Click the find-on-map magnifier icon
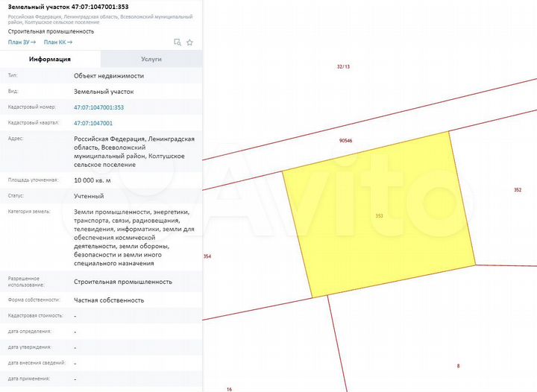Viewport: 537px width, 392px height. (x=177, y=42)
